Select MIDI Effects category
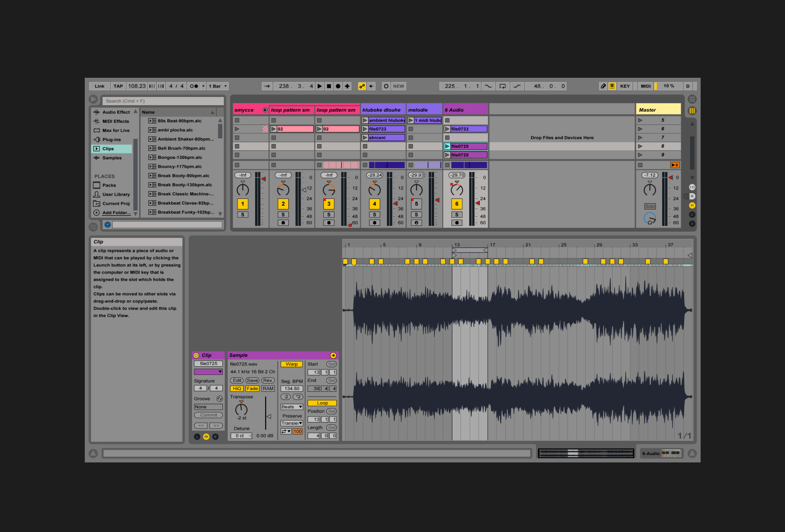The image size is (785, 532). [112, 122]
